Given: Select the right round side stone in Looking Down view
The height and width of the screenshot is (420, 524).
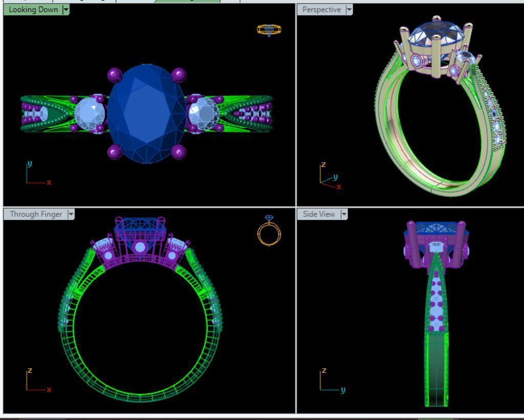Looking at the screenshot, I should click(204, 114).
